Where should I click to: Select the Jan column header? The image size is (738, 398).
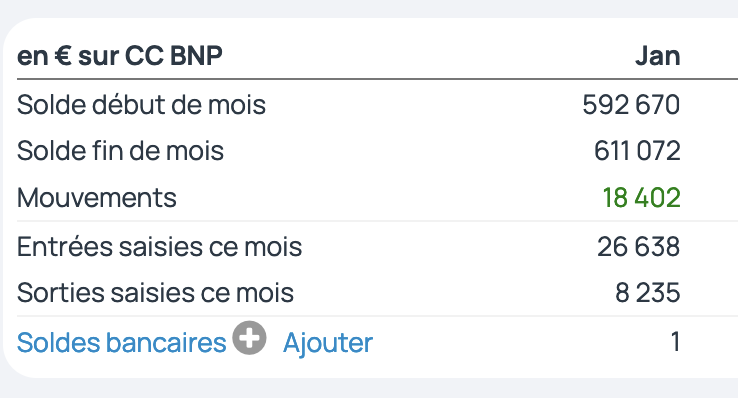click(658, 56)
